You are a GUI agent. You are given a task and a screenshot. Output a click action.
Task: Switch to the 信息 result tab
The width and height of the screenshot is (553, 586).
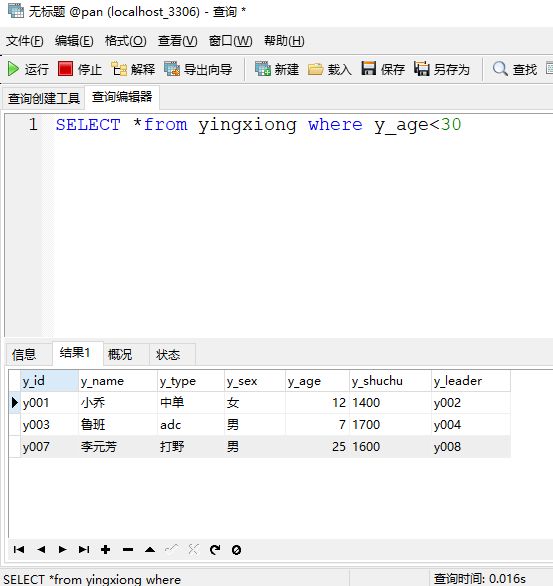pyautogui.click(x=24, y=354)
